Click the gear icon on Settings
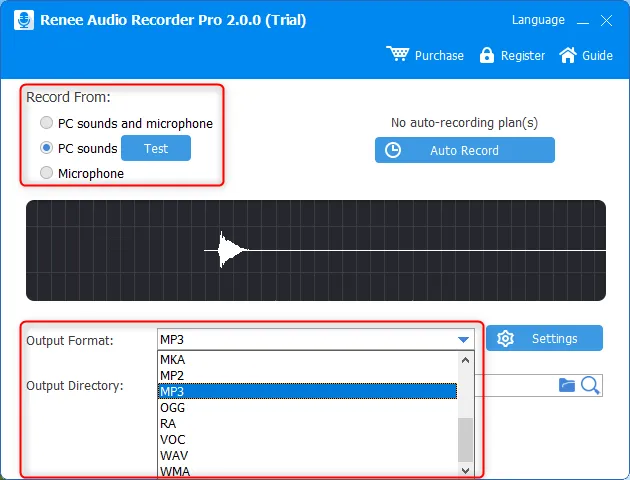This screenshot has height=480, width=630. pos(505,339)
